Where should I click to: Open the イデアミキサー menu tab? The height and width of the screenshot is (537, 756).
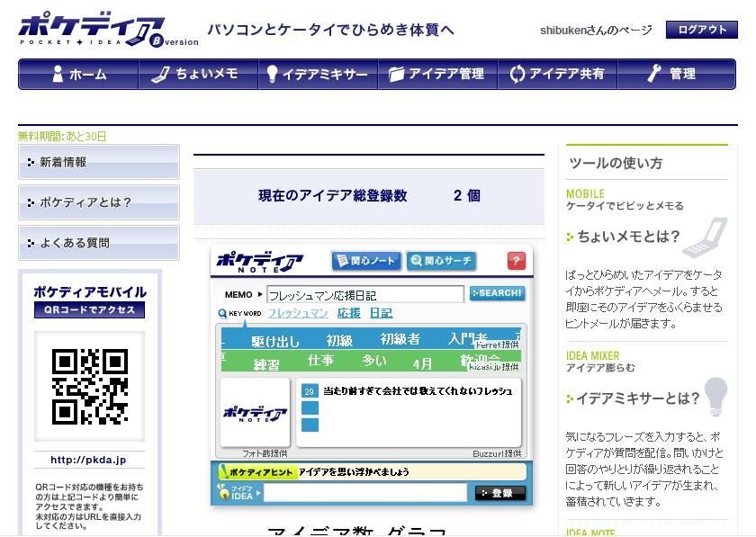[318, 74]
